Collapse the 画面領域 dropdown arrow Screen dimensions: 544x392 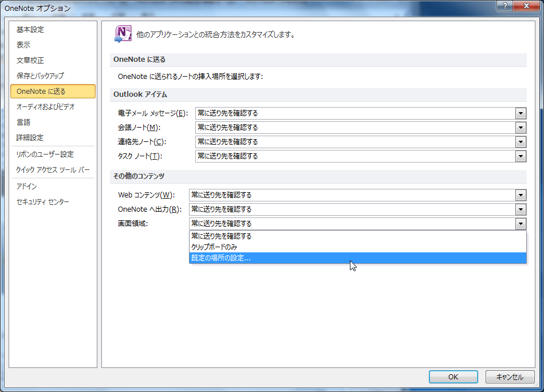click(521, 224)
